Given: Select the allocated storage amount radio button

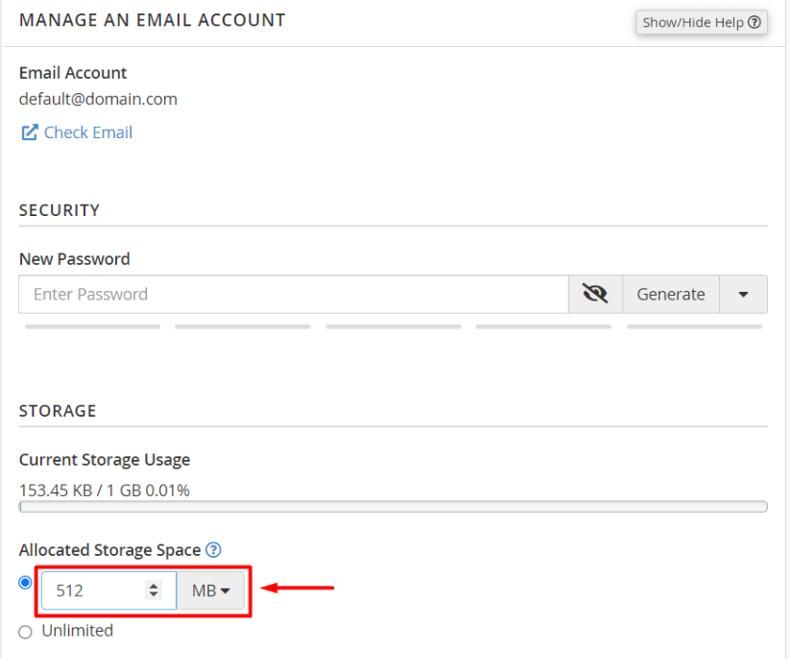Looking at the screenshot, I should [x=25, y=582].
